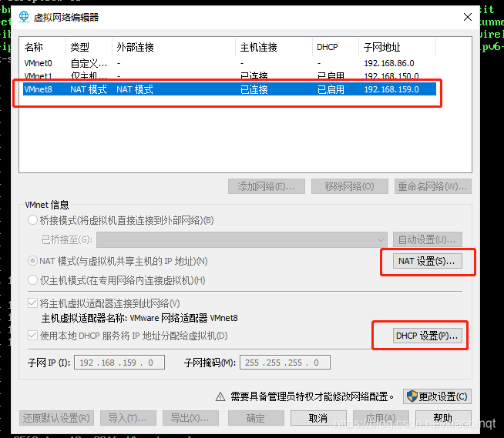504x438 pixels.
Task: Click the 主机连接 column header
Action: coord(274,47)
